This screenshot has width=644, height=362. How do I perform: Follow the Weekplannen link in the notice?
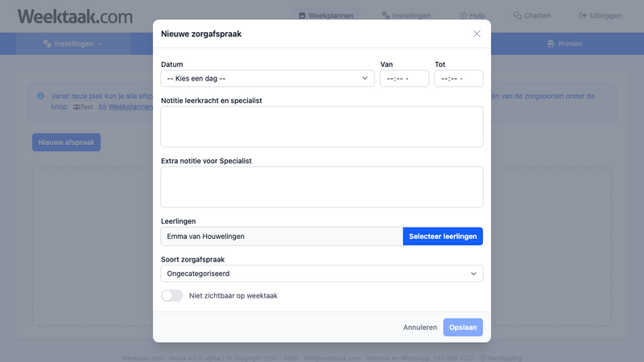pos(130,107)
